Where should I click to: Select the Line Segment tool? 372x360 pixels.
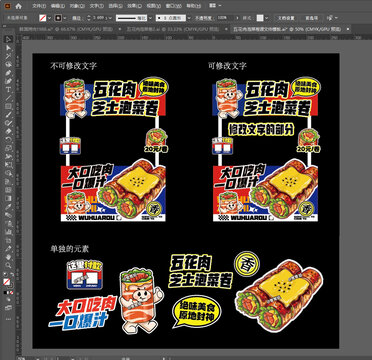click(x=8, y=98)
